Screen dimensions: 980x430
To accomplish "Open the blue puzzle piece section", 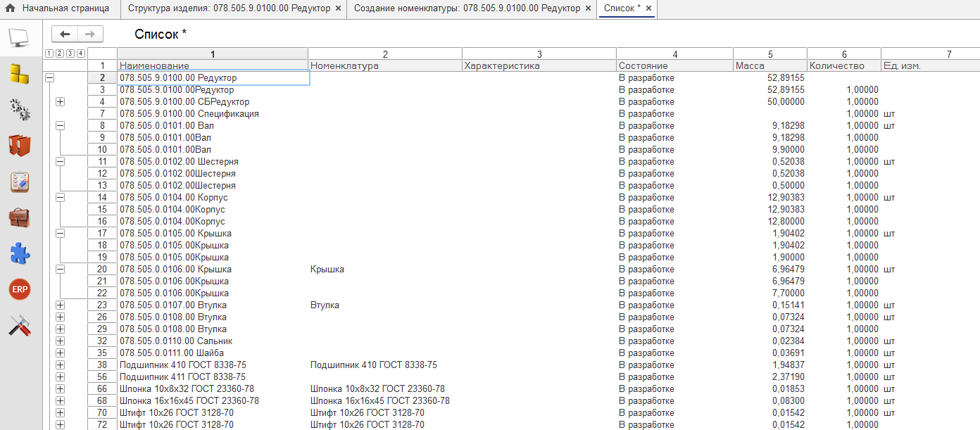I will (x=20, y=253).
